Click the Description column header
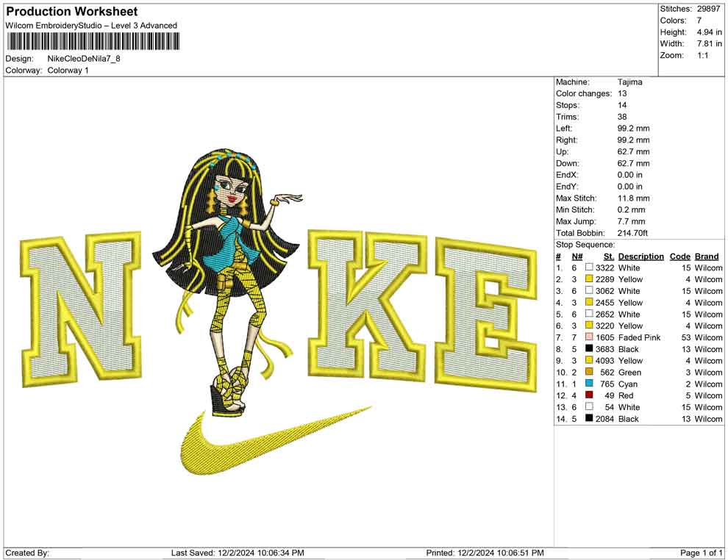Viewport: 728px width, 560px height. pos(640,256)
